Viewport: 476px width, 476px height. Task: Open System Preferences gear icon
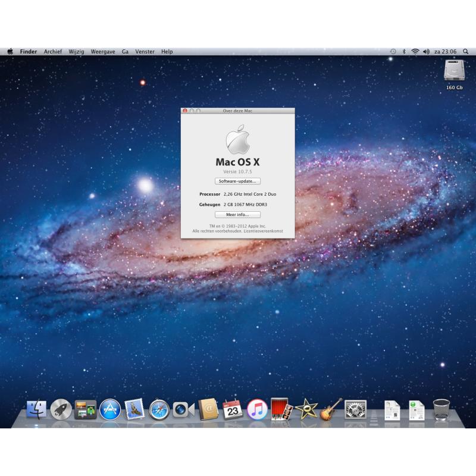point(355,409)
